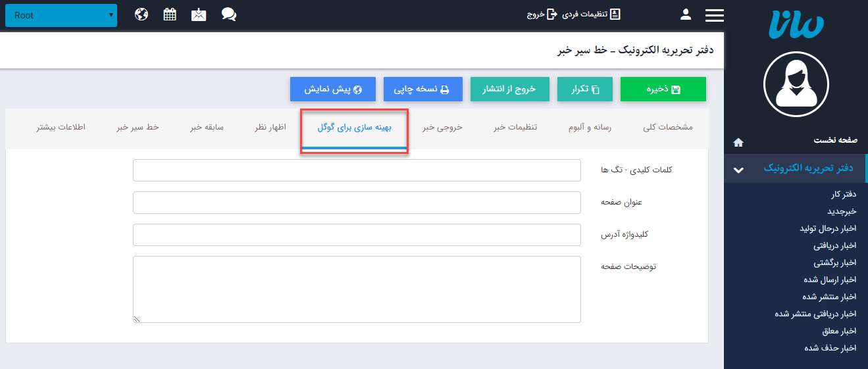
Task: Open تنظیمات فردی personal settings
Action: [x=591, y=14]
